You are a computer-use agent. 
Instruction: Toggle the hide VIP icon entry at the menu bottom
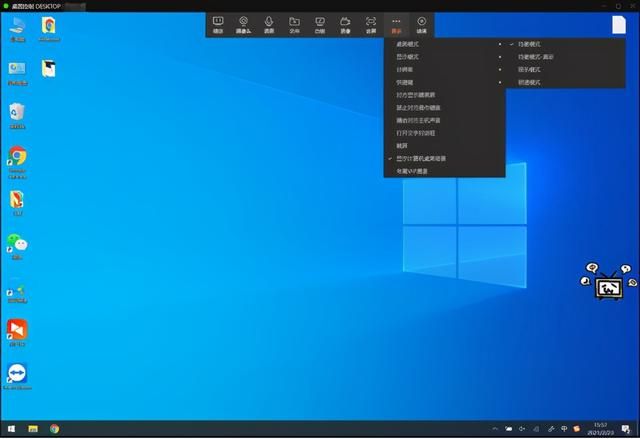click(444, 171)
